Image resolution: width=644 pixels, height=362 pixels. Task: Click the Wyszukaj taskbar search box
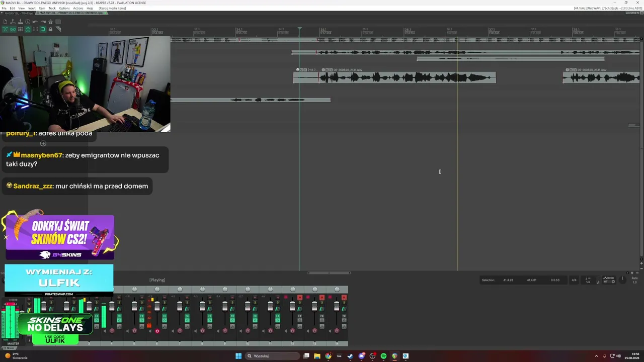[x=272, y=356]
